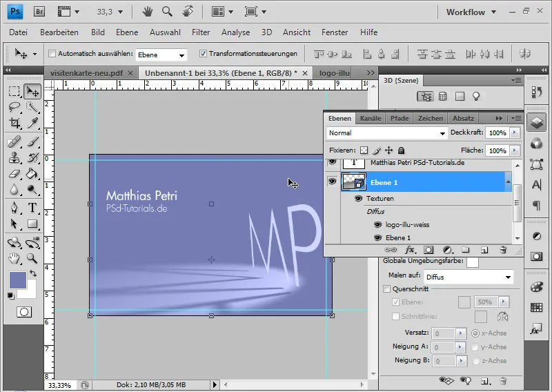Select the Eyedropper tool
This screenshot has height=392, width=552.
(x=32, y=123)
